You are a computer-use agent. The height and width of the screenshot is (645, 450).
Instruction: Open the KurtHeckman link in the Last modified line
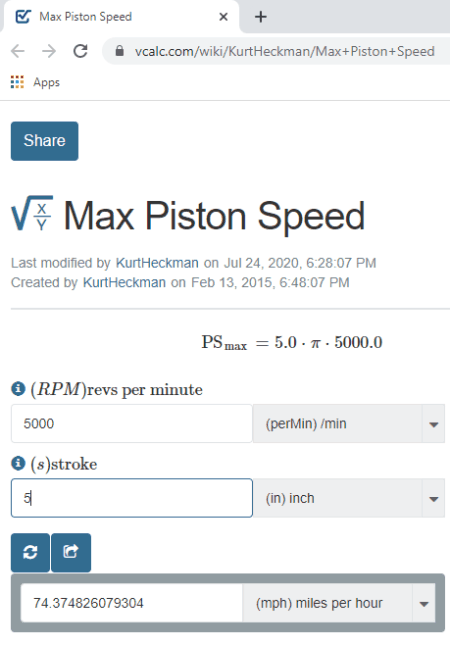pyautogui.click(x=157, y=263)
